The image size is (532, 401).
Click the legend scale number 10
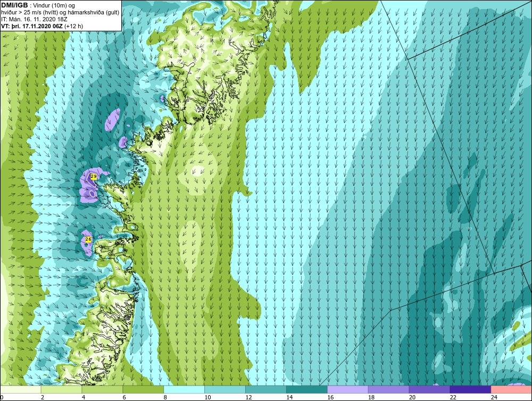[207, 397]
